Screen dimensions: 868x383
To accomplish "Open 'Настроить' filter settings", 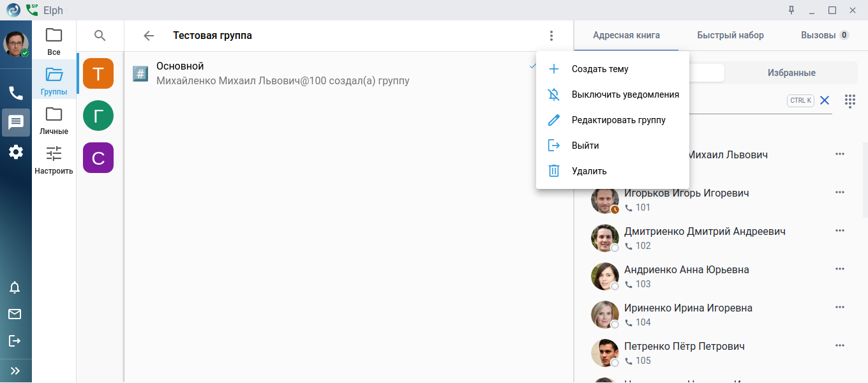I will click(54, 160).
